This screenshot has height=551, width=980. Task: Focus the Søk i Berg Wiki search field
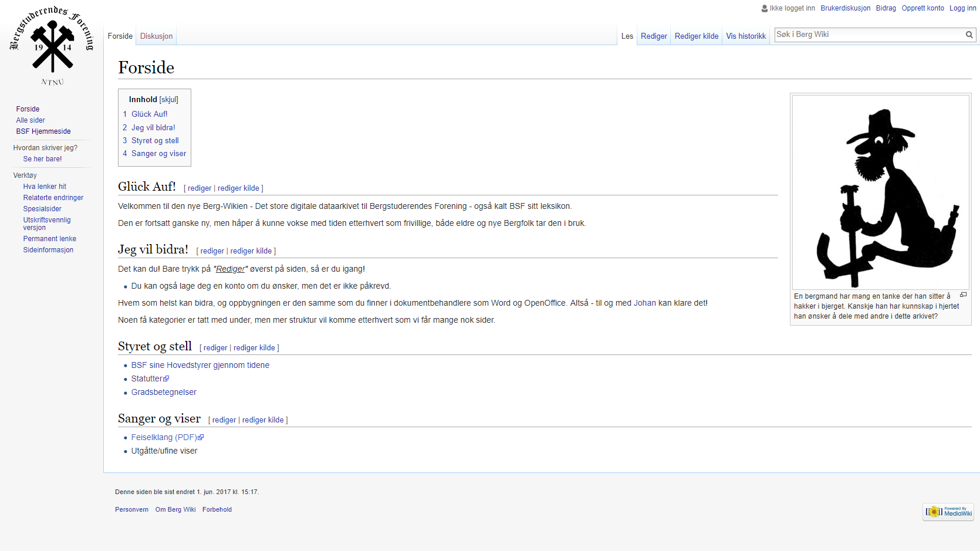coord(869,35)
